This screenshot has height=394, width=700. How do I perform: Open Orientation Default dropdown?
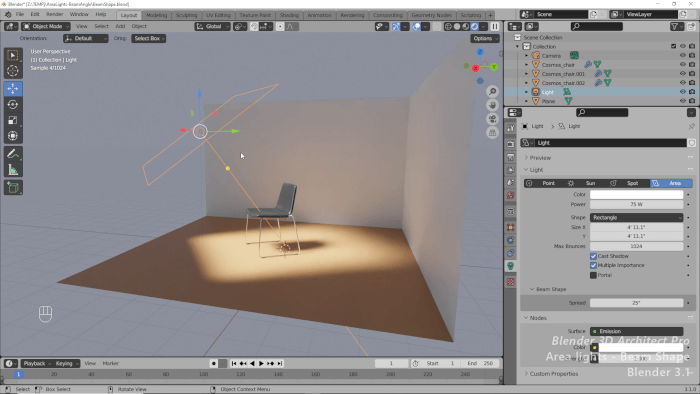(x=86, y=38)
